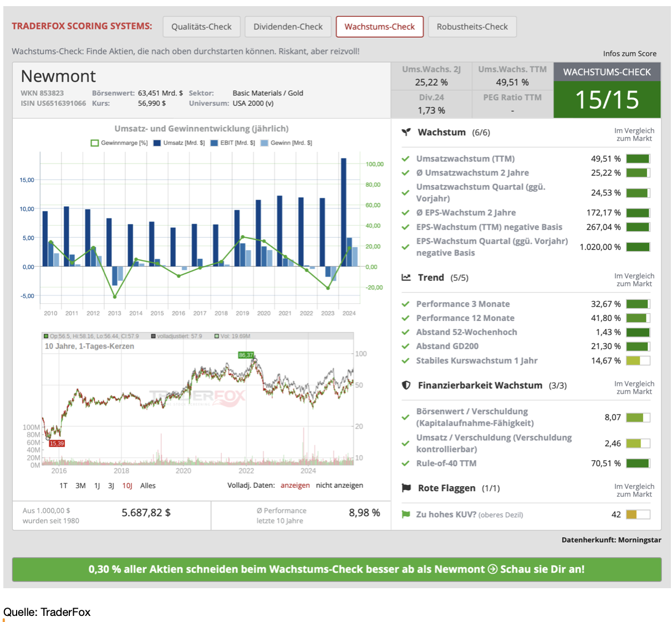Click the 5.687,82 $ value

[146, 513]
